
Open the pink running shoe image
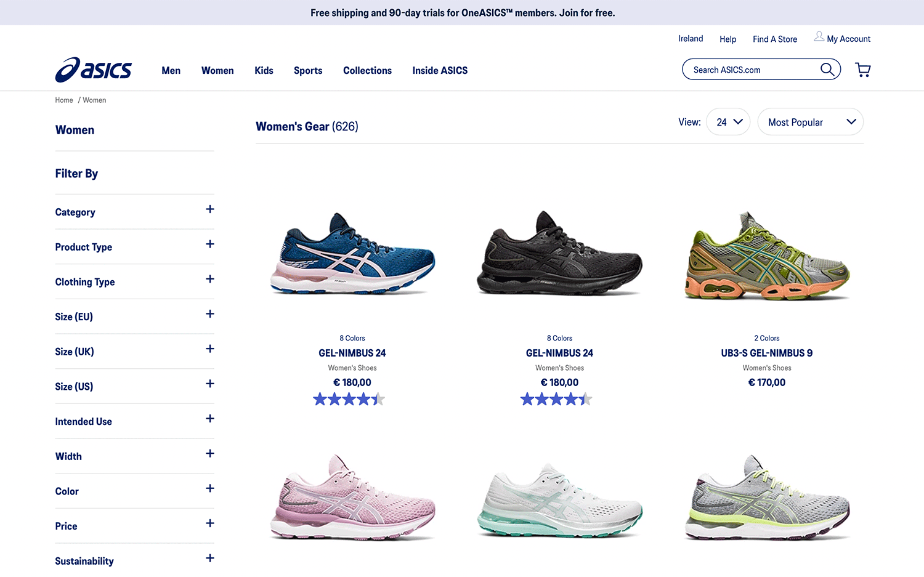point(352,496)
